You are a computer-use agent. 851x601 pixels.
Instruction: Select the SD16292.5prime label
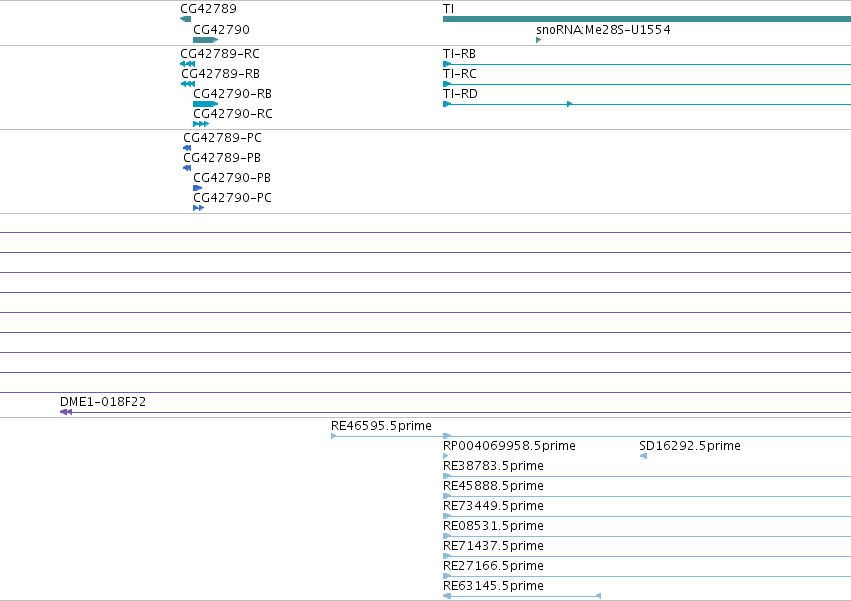[690, 446]
